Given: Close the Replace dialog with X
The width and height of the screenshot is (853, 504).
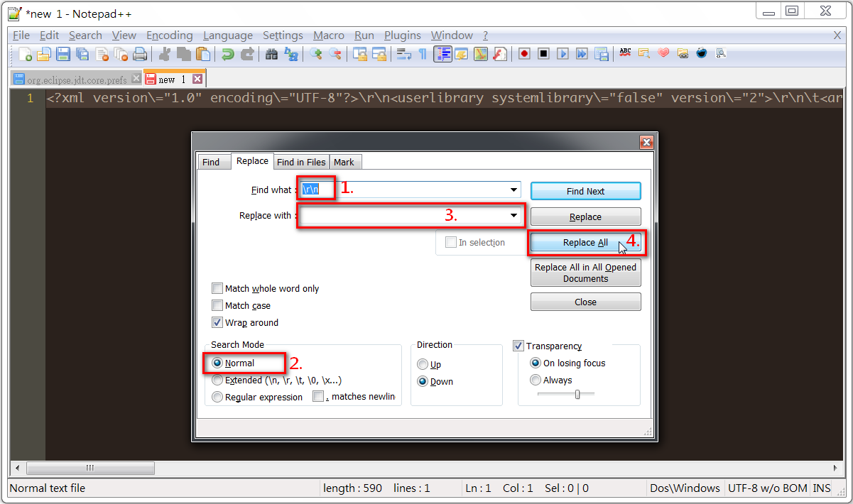Looking at the screenshot, I should coord(646,142).
